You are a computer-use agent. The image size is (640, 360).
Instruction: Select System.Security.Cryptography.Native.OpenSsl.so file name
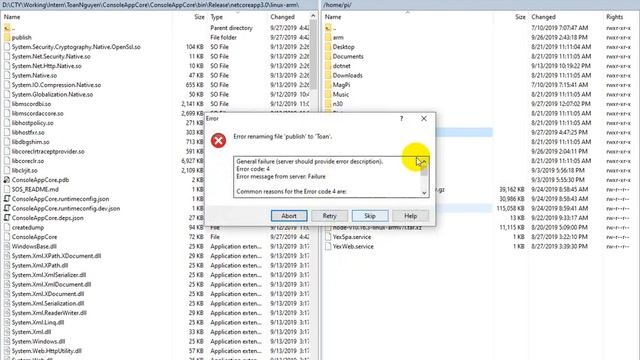[x=76, y=47]
